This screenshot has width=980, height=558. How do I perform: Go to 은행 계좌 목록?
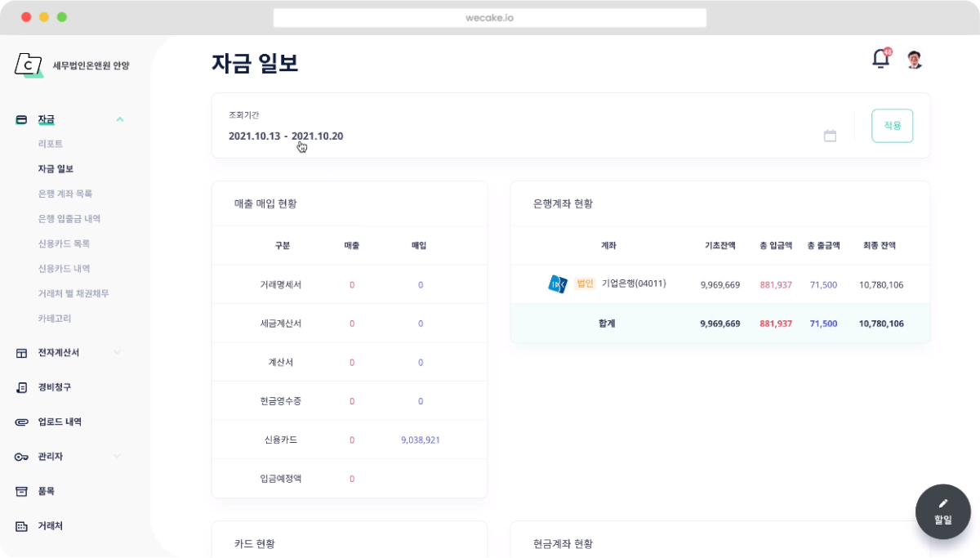coord(65,194)
